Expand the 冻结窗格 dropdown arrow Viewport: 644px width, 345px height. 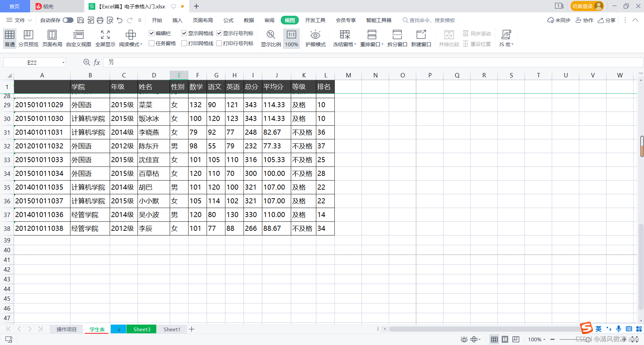[x=355, y=45]
